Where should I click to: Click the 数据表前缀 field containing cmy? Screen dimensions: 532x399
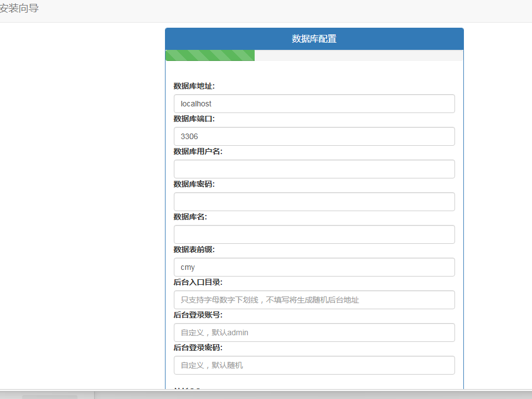[x=314, y=267]
